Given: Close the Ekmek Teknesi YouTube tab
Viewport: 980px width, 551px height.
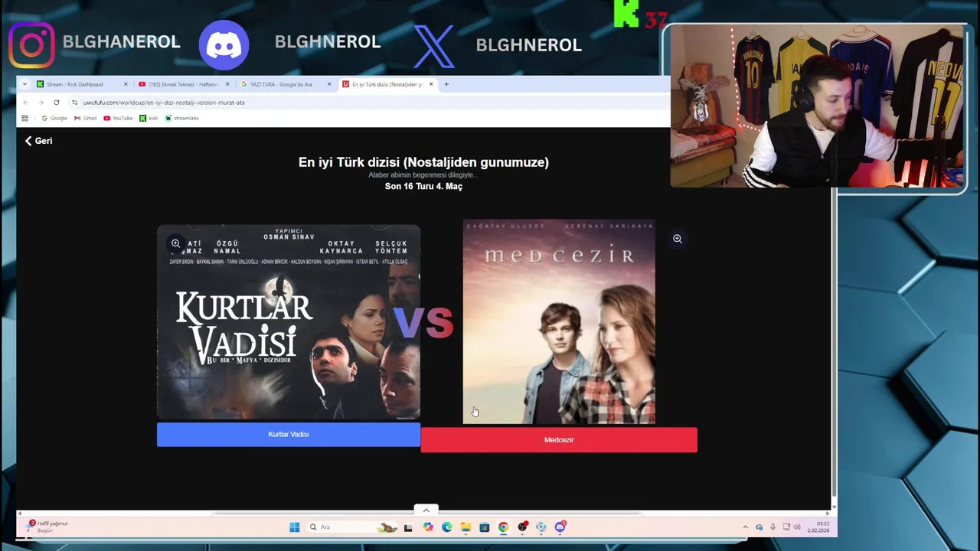Looking at the screenshot, I should [227, 84].
